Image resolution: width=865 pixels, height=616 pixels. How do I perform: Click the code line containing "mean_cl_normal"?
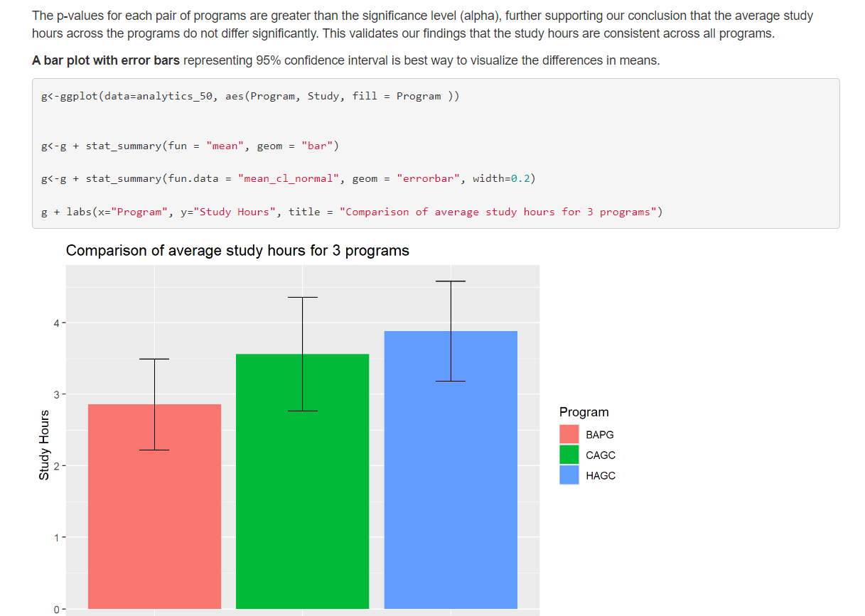pyautogui.click(x=288, y=178)
